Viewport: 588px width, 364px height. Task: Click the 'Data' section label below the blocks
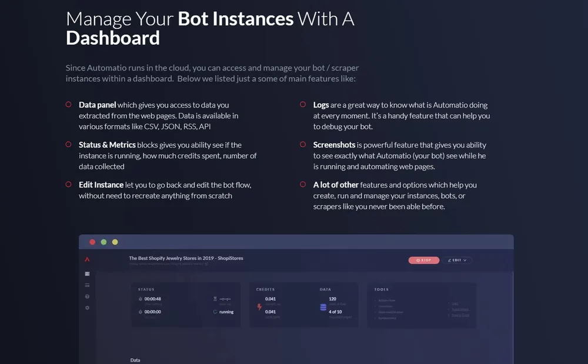click(135, 360)
